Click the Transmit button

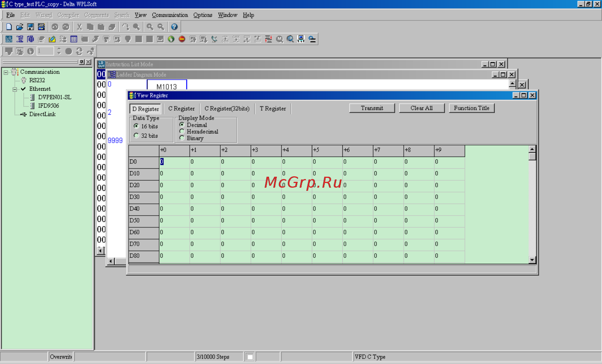pos(372,108)
